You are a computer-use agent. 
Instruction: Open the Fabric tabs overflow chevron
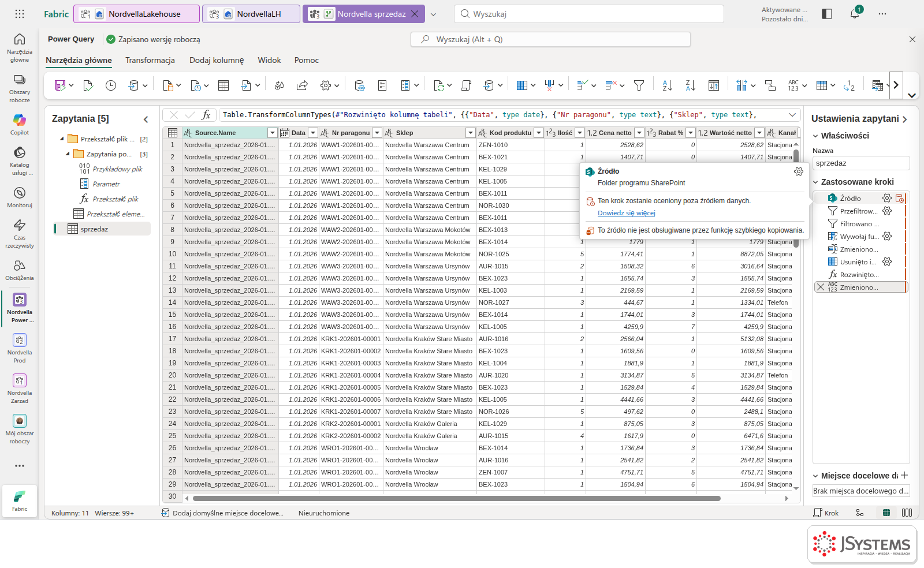434,14
